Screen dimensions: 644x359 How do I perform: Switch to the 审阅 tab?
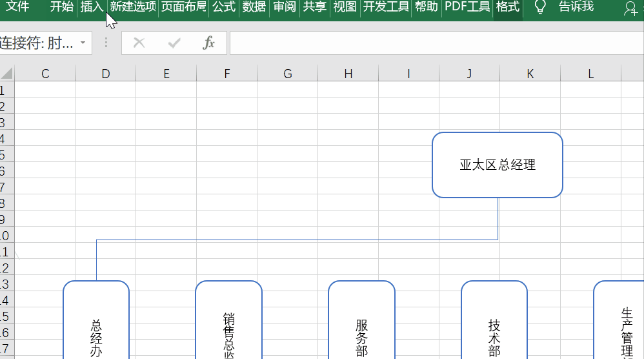[285, 6]
